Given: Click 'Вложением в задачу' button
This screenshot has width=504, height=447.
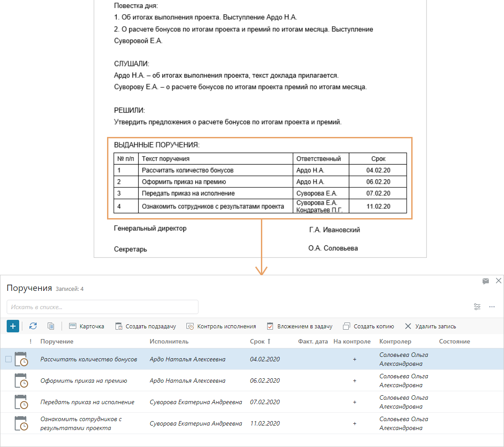Looking at the screenshot, I should point(300,326).
